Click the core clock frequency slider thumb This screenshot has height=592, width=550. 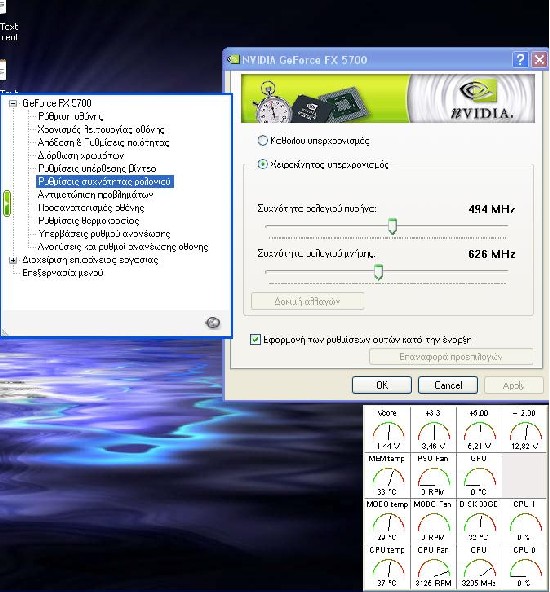[393, 226]
